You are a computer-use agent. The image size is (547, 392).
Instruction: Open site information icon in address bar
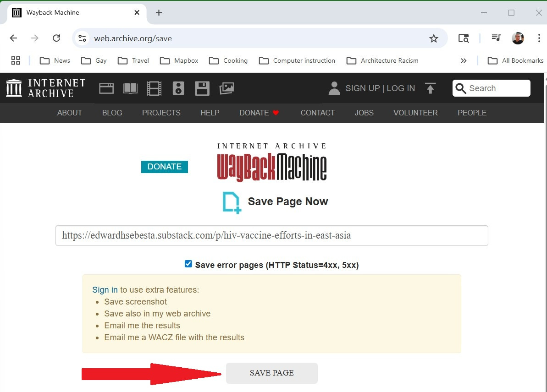coord(83,38)
